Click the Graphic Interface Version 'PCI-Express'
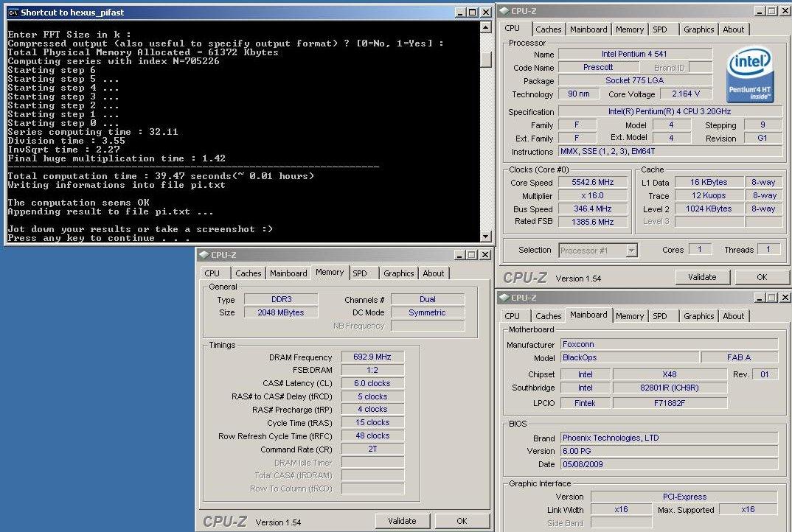The image size is (792, 532). click(684, 497)
